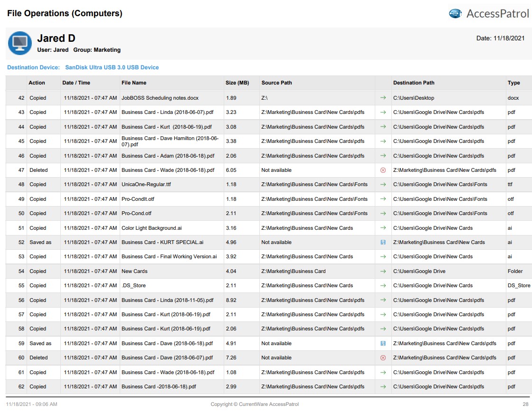The height and width of the screenshot is (414, 532).
Task: Click the blue save icon in row 59
Action: tap(383, 343)
